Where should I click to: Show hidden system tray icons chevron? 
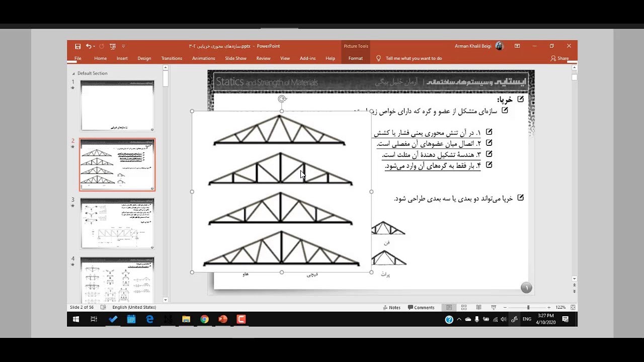click(x=459, y=319)
